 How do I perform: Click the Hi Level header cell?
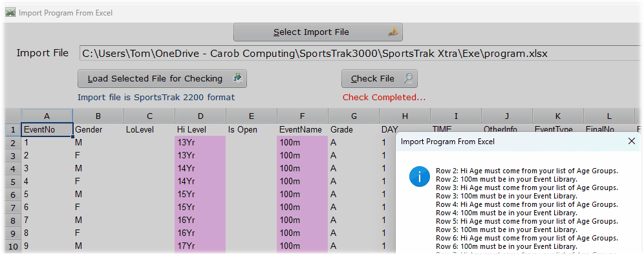coord(200,130)
